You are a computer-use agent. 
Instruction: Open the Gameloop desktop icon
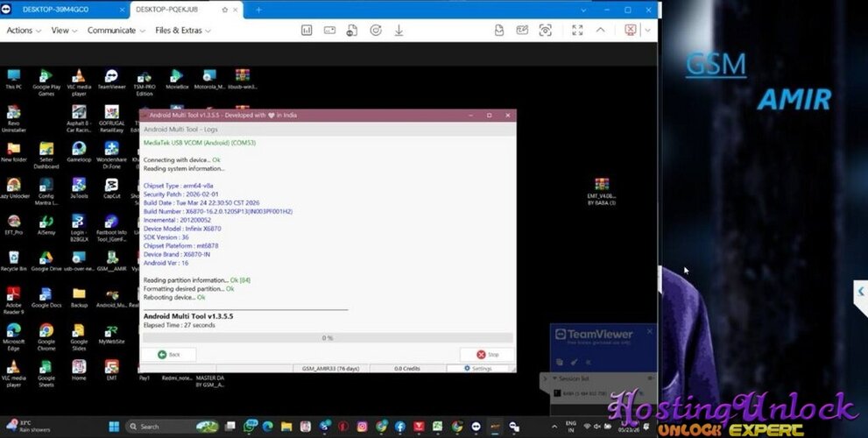[x=79, y=152]
